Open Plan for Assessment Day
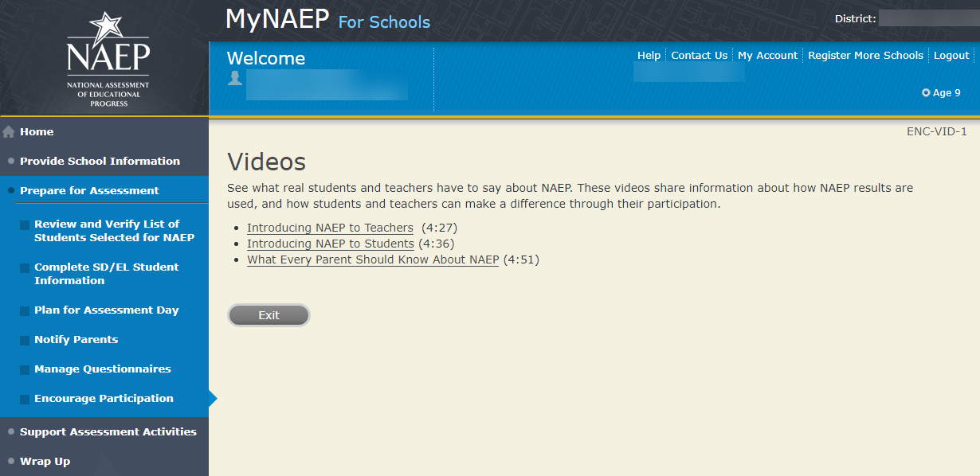This screenshot has width=980, height=476. click(106, 310)
